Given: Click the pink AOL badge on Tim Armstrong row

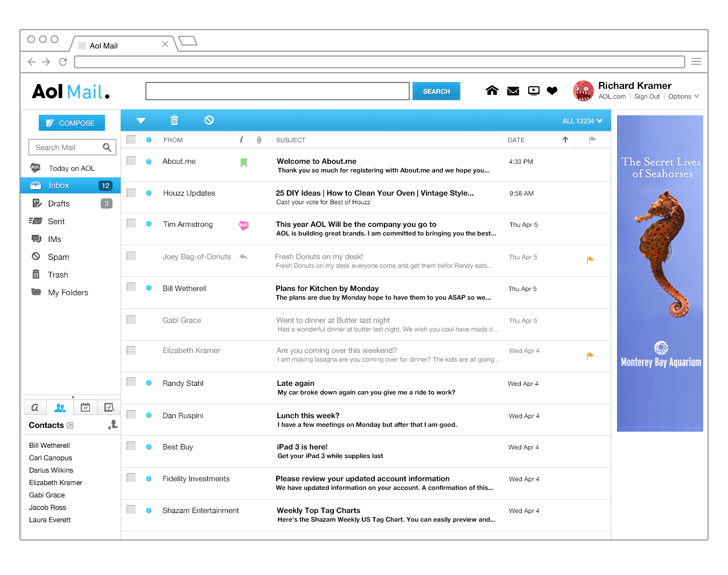Looking at the screenshot, I should point(244,225).
